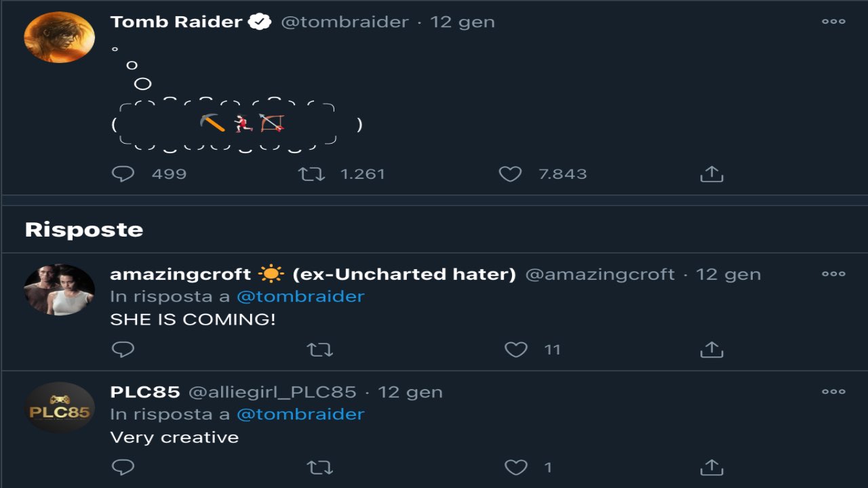Reply to PLC85's Very creative comment
Screen dimensions: 868x488
tap(123, 467)
